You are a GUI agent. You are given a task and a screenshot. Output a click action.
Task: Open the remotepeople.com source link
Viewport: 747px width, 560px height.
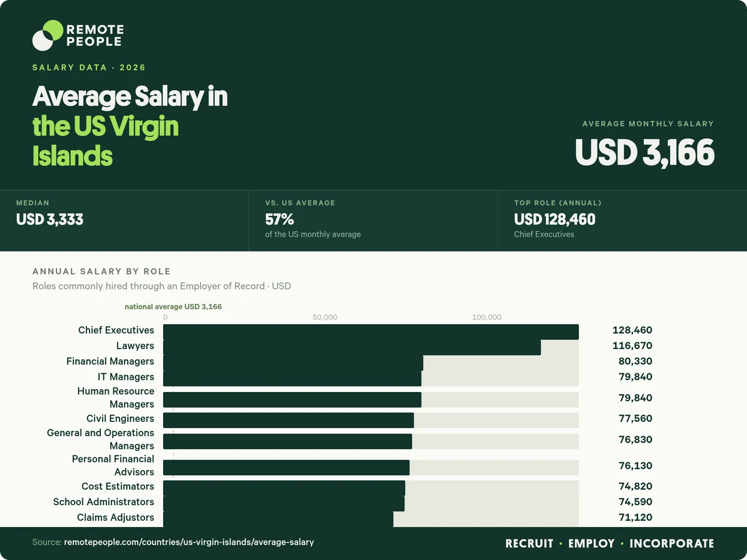coord(189,543)
